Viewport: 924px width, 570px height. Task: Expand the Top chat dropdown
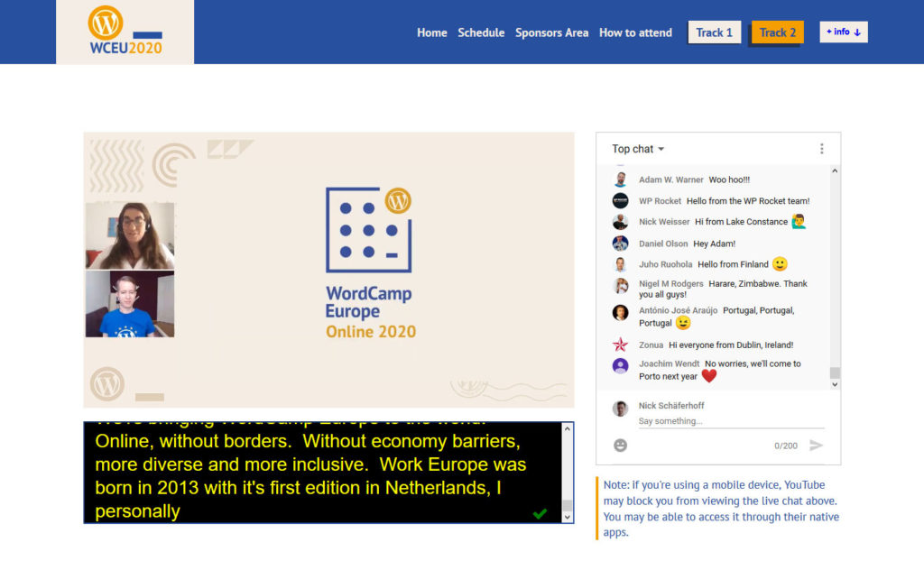pos(638,149)
